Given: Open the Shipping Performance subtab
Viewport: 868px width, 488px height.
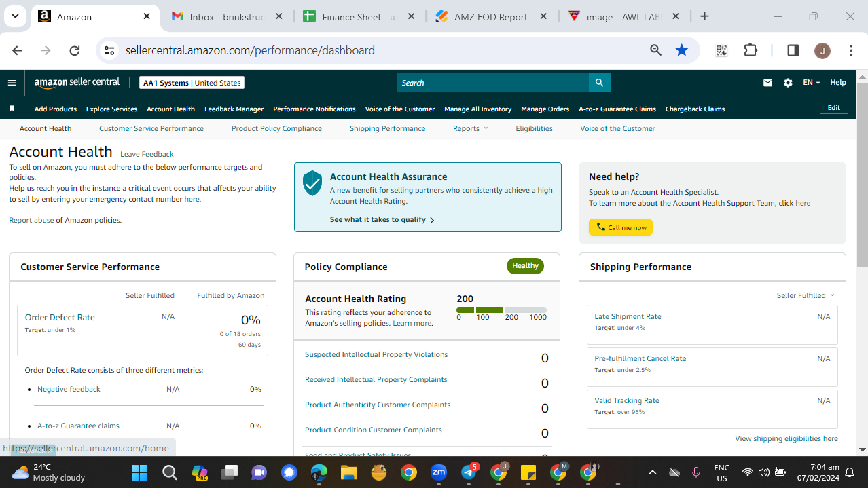Looking at the screenshot, I should coord(387,128).
